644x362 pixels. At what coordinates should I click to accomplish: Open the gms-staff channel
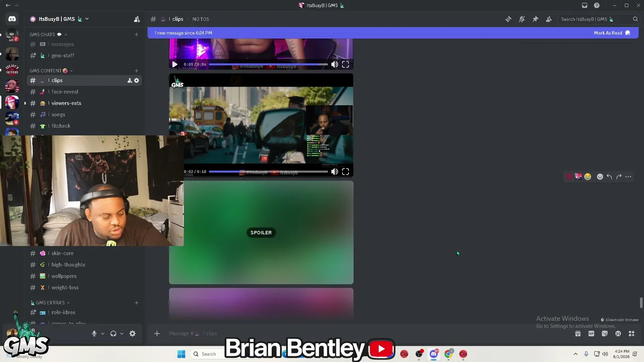(x=85, y=55)
